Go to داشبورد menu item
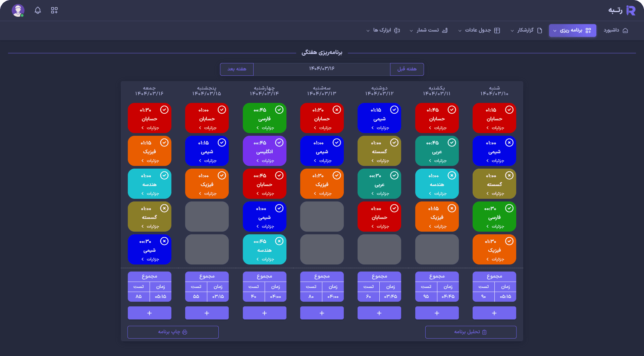This screenshot has height=356, width=644. (616, 31)
